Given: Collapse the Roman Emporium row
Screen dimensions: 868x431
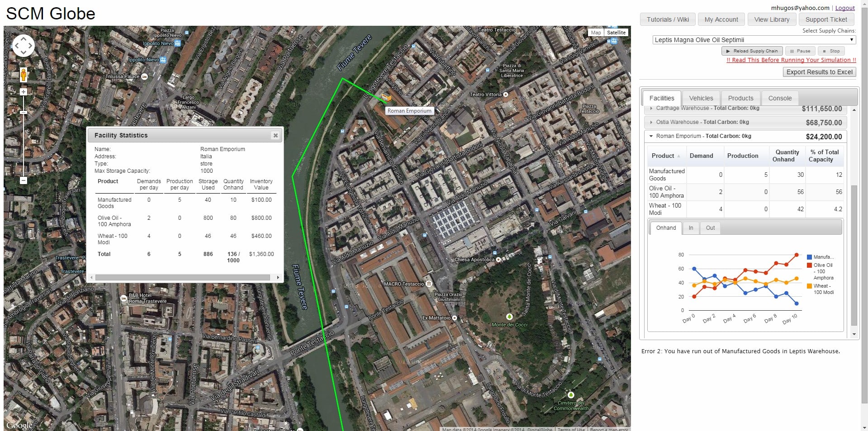Looking at the screenshot, I should pyautogui.click(x=745, y=136).
